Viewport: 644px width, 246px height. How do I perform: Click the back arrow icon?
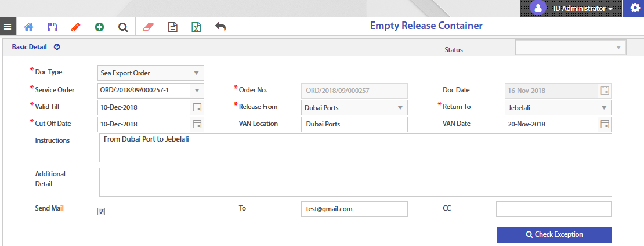click(x=220, y=27)
